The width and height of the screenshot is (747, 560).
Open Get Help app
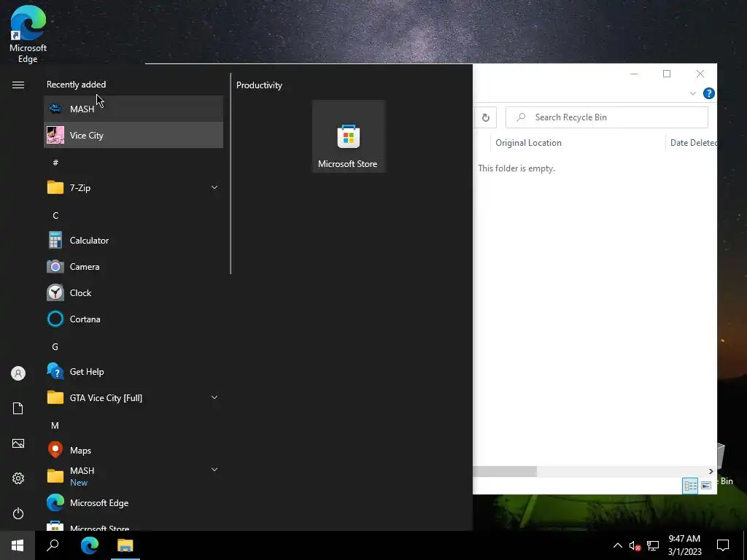click(133, 371)
